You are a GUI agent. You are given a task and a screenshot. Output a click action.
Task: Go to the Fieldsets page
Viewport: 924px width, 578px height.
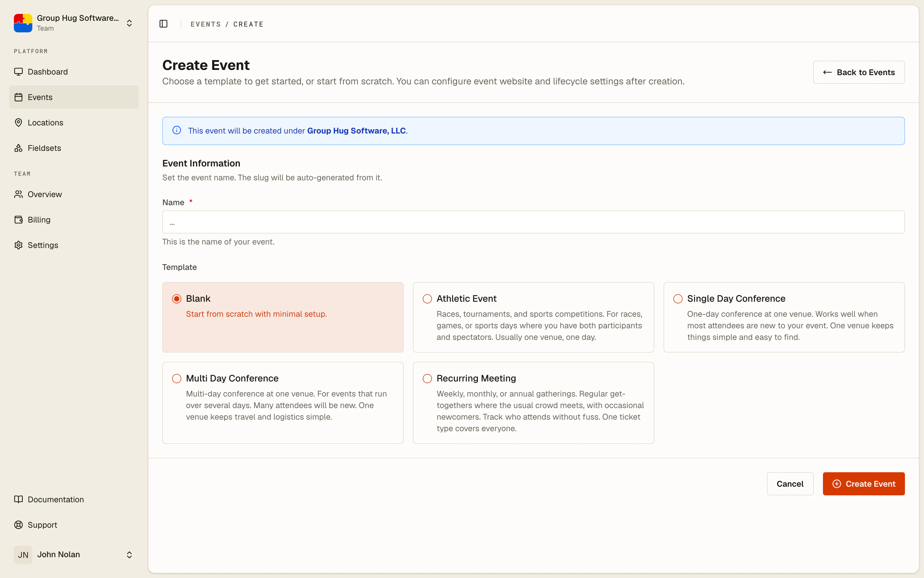tap(74, 148)
